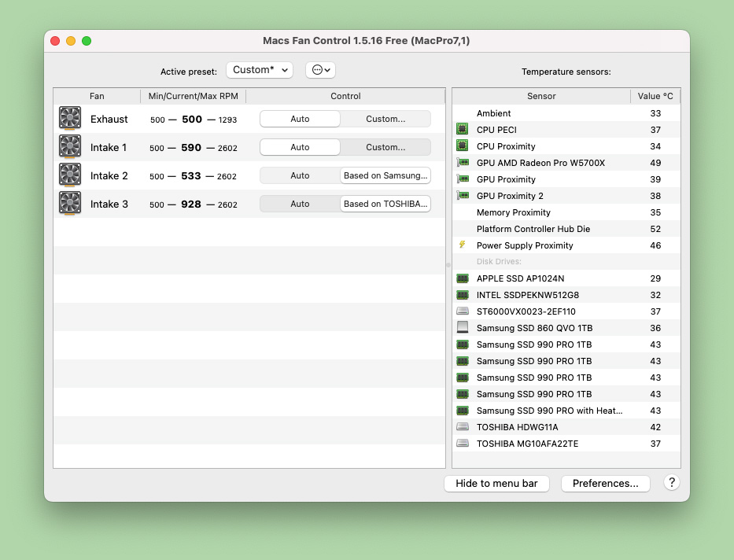734x560 pixels.
Task: Select the Intake 3 fan icon
Action: click(x=70, y=204)
